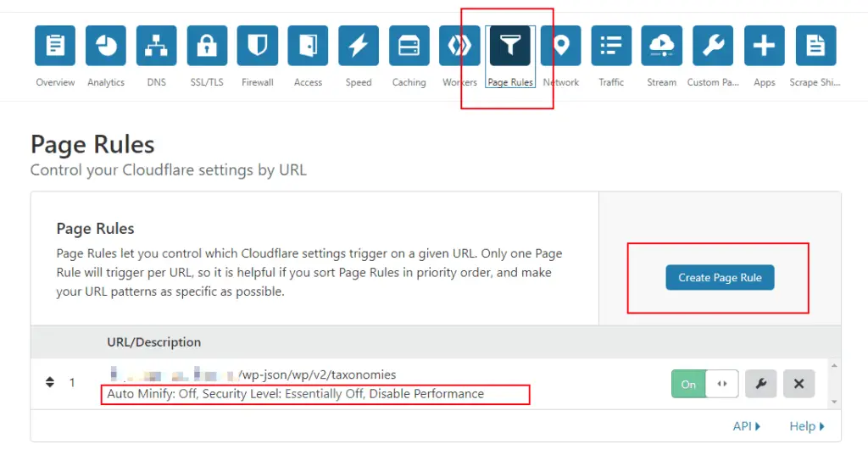Click the Create Page Rule button
Image resolution: width=868 pixels, height=455 pixels.
(720, 278)
